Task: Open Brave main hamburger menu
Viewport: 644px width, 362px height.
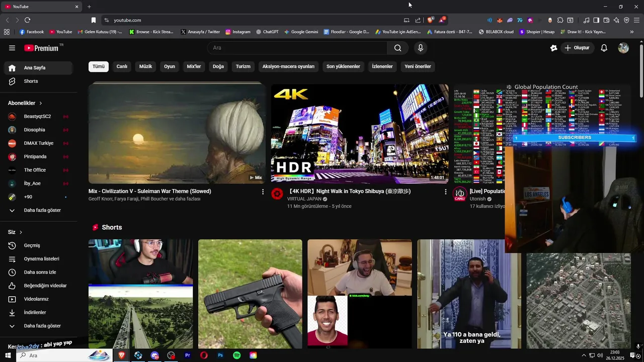Action: (x=636, y=20)
